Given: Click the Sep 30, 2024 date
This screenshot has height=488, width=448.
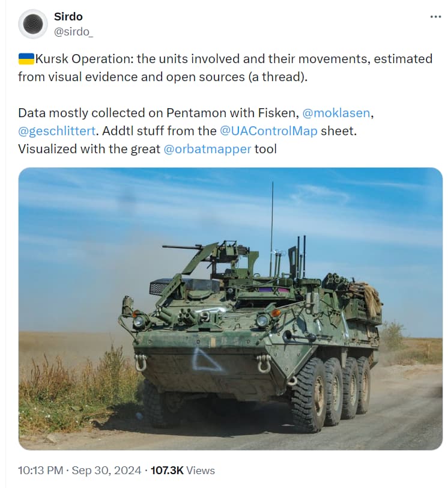Looking at the screenshot, I should tap(106, 471).
